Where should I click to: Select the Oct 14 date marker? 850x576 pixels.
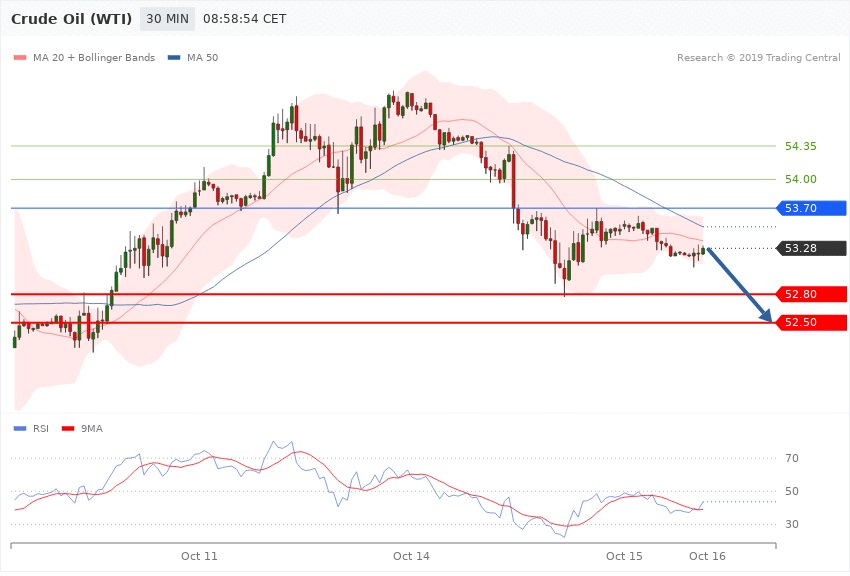411,555
